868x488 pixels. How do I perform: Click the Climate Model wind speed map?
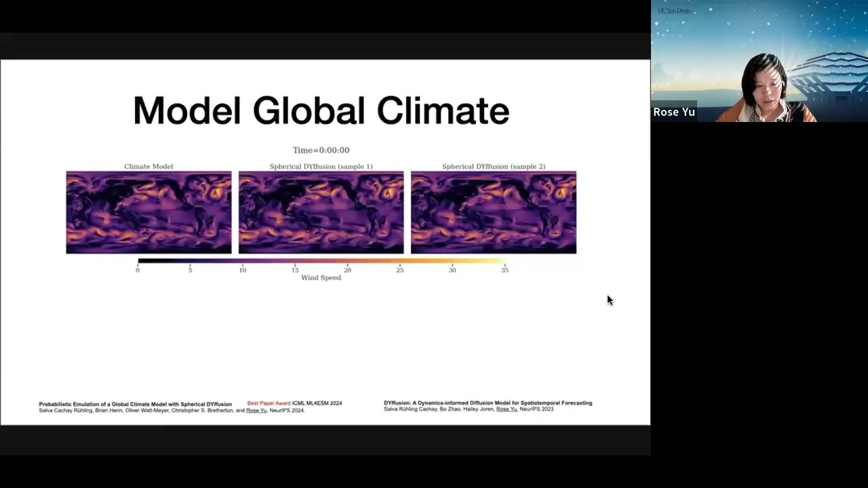tap(149, 213)
